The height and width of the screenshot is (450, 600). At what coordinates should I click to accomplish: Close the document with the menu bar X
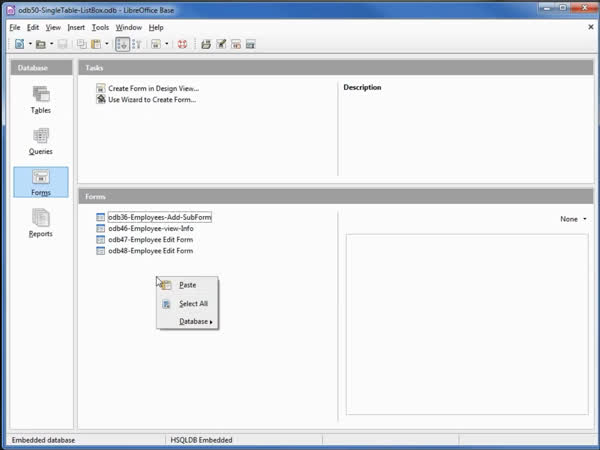tap(591, 27)
